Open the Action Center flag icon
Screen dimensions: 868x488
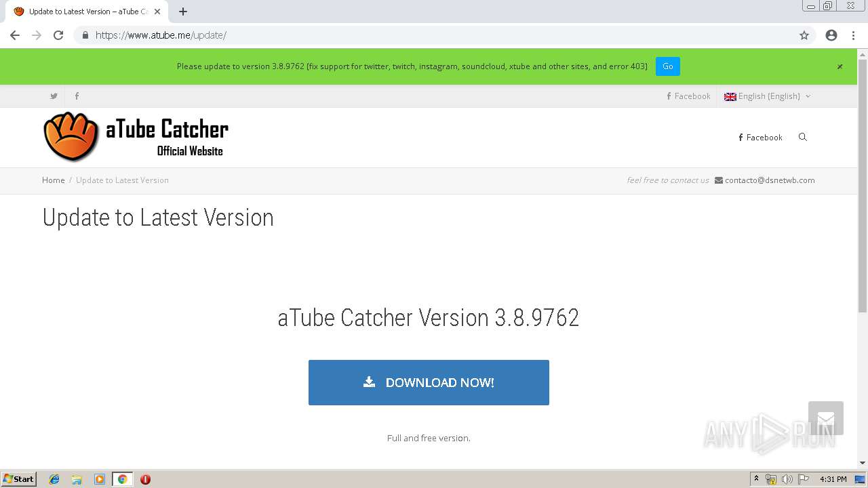tap(804, 479)
